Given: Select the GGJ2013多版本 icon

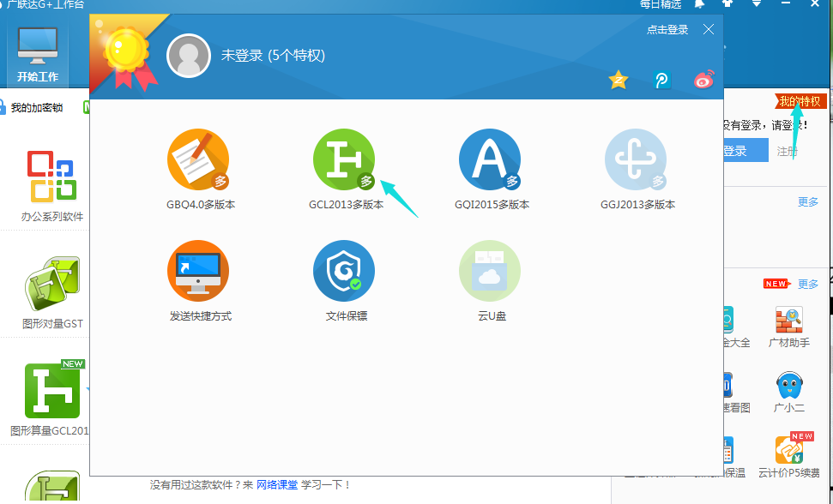Looking at the screenshot, I should coord(636,159).
